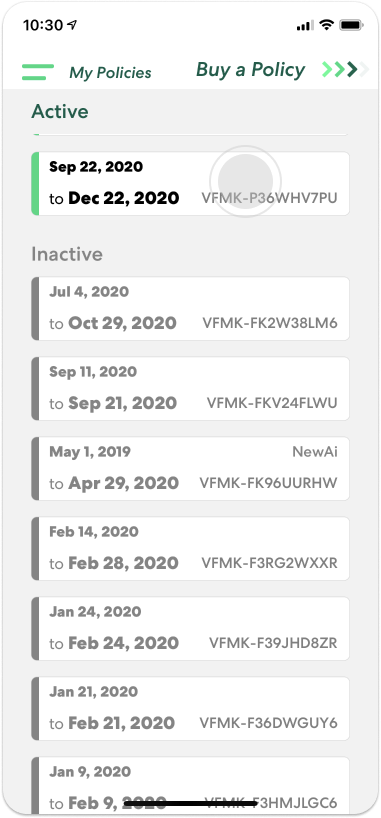Tap the green chevron arrows icon
This screenshot has height=818, width=381.
(346, 69)
